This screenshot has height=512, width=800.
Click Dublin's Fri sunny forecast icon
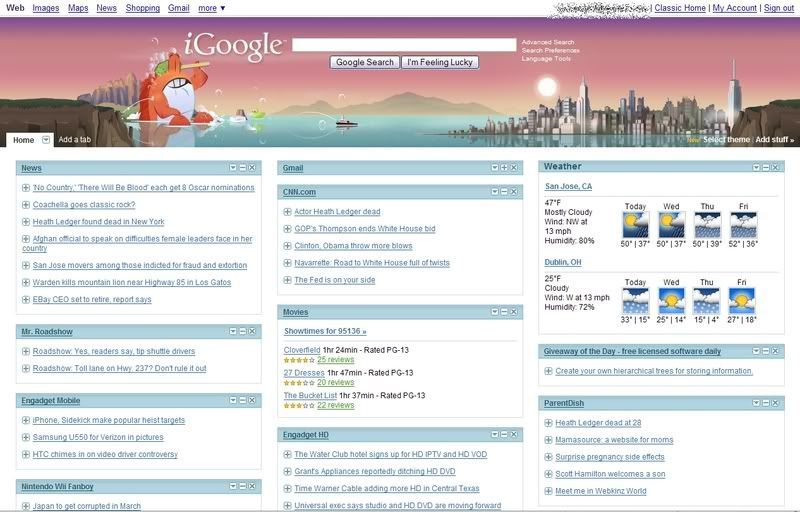(x=742, y=301)
